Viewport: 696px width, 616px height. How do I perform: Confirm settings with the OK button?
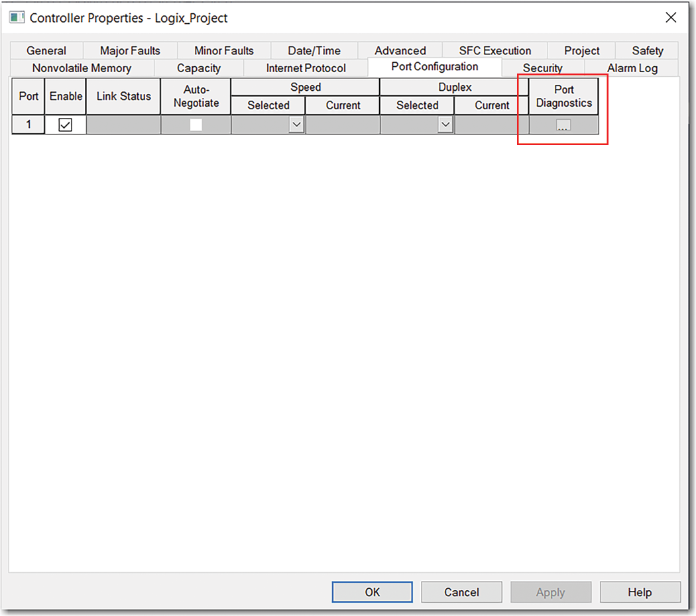point(371,592)
